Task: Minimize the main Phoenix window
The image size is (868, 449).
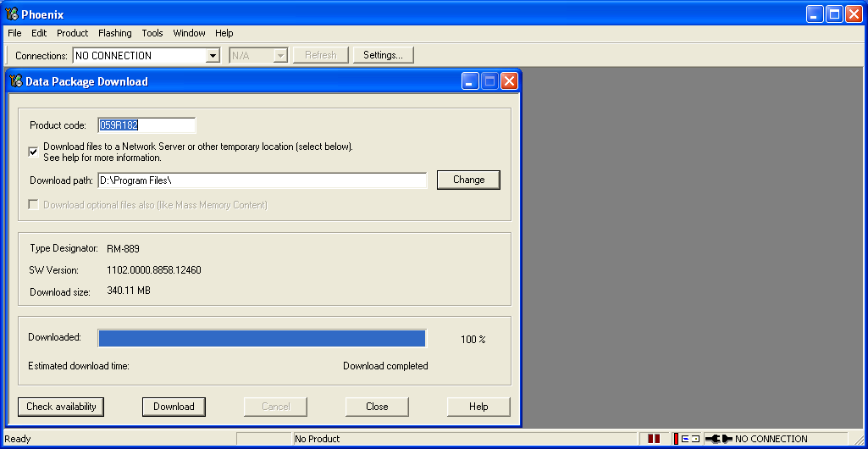Action: point(815,14)
